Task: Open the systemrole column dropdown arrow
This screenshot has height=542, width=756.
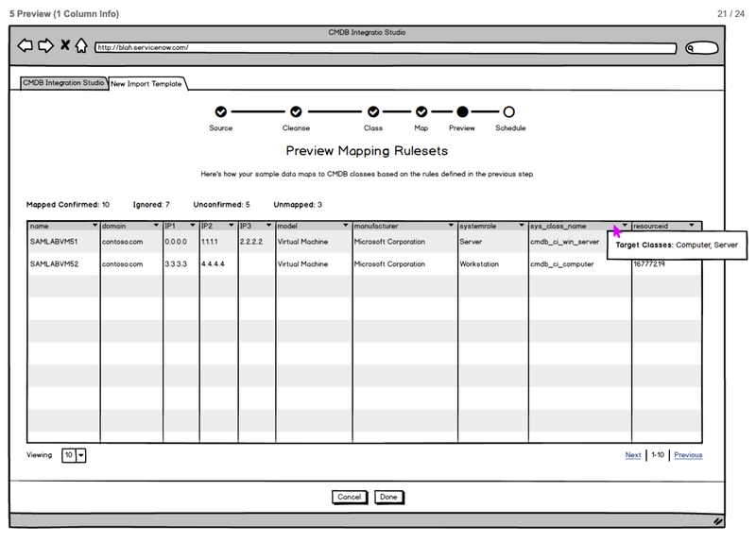Action: point(522,226)
